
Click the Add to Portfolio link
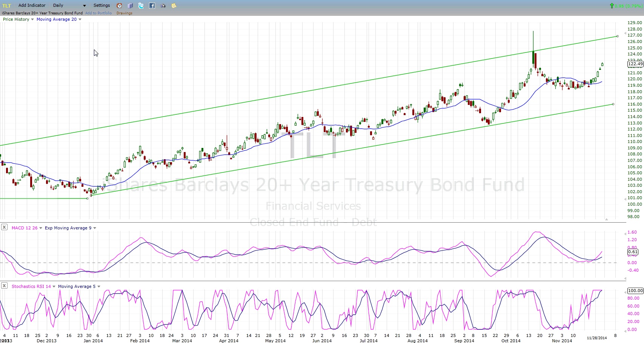click(x=98, y=13)
